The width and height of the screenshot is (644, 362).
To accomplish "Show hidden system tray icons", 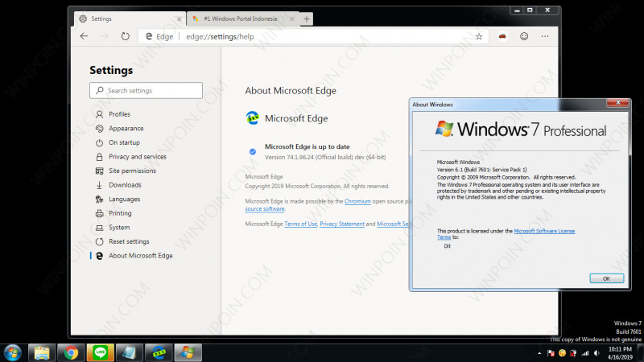I will coord(539,353).
